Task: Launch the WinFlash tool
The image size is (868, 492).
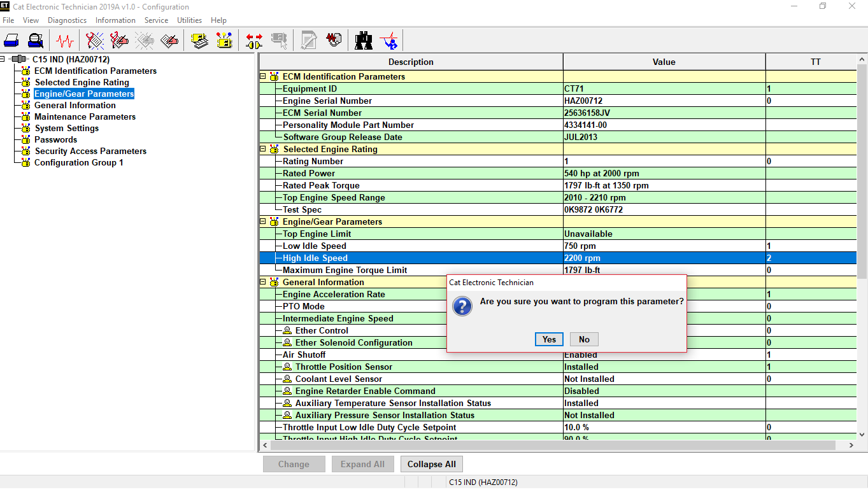Action: coord(389,40)
